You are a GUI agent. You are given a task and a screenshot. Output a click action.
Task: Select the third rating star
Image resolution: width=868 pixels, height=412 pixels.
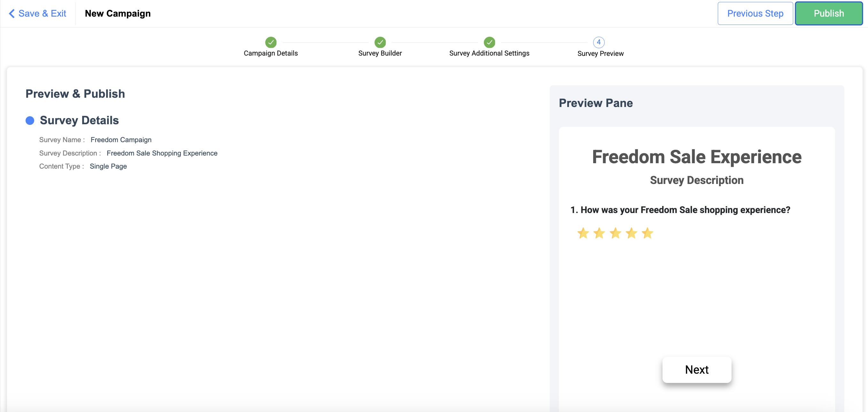tap(615, 233)
